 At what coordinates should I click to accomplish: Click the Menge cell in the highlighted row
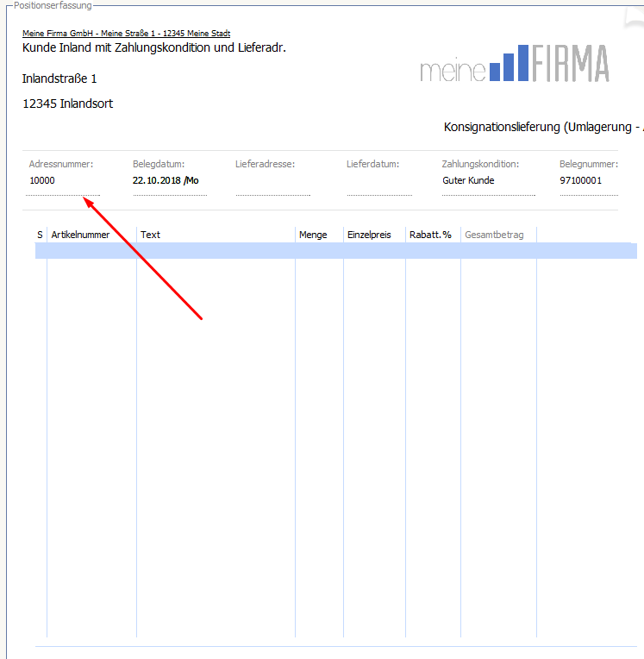point(319,251)
